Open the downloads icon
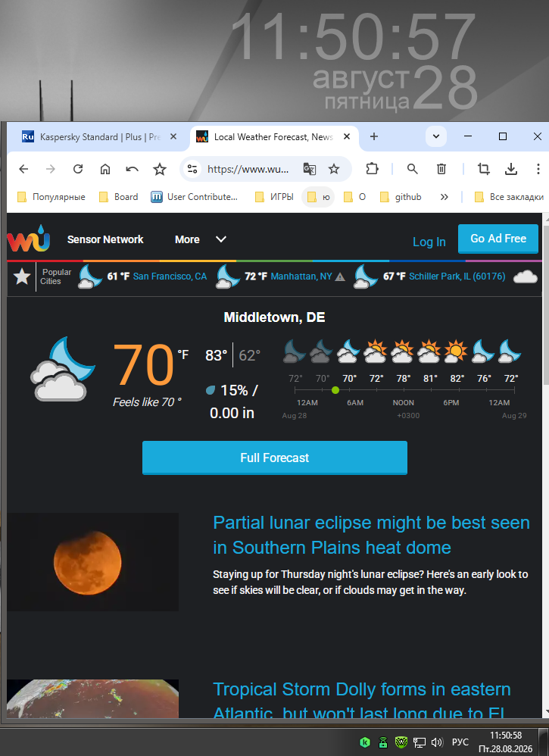Screen dimensions: 549x756 (511, 169)
